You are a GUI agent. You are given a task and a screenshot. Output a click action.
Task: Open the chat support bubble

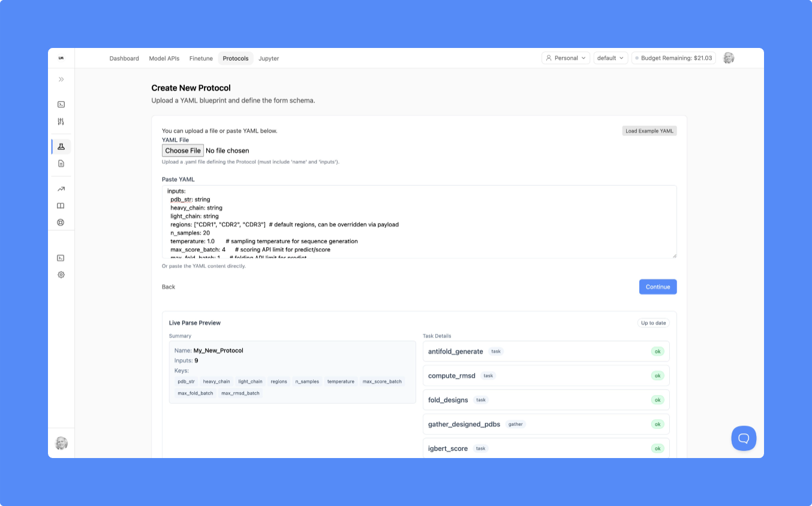[744, 438]
